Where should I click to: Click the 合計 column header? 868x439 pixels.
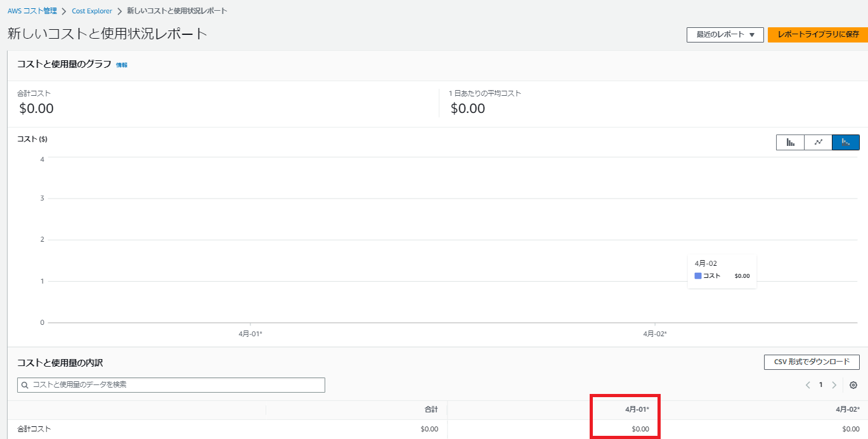coord(431,410)
